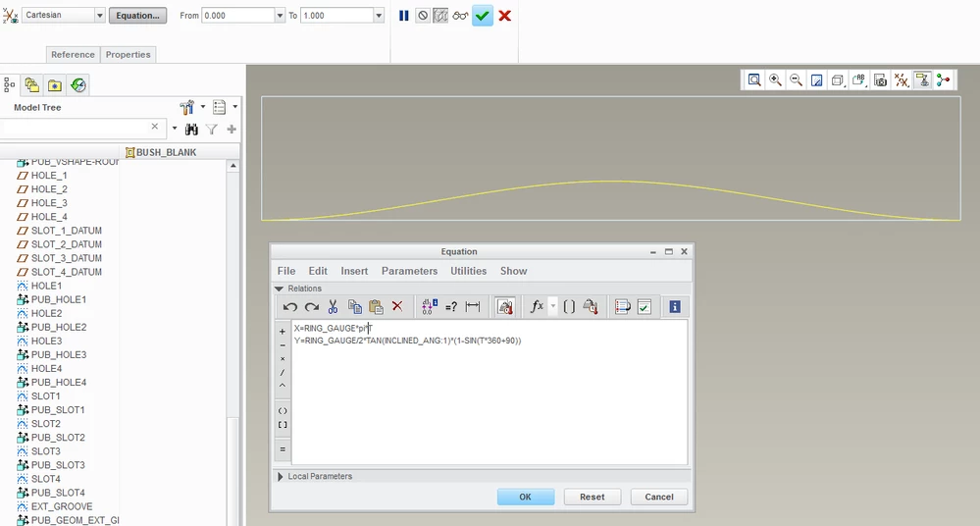Switch to the Favorites navigator tab
Viewport: 980px width, 526px height.
click(55, 85)
